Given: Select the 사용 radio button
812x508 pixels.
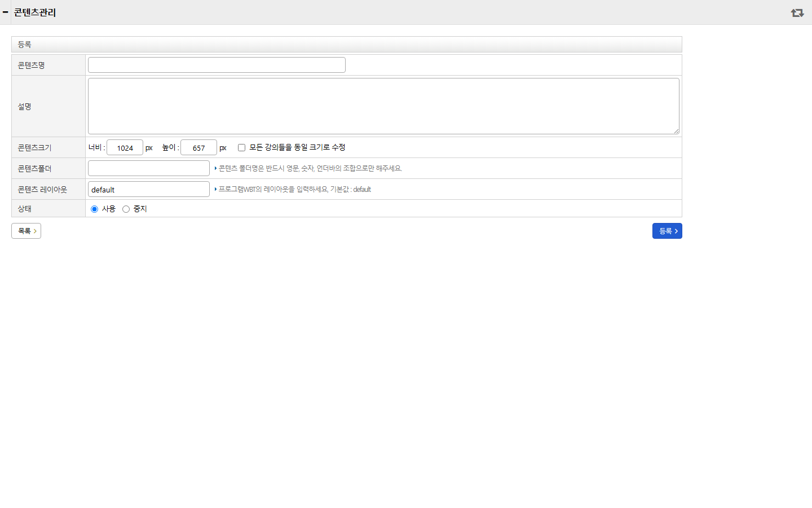Looking at the screenshot, I should tap(94, 209).
